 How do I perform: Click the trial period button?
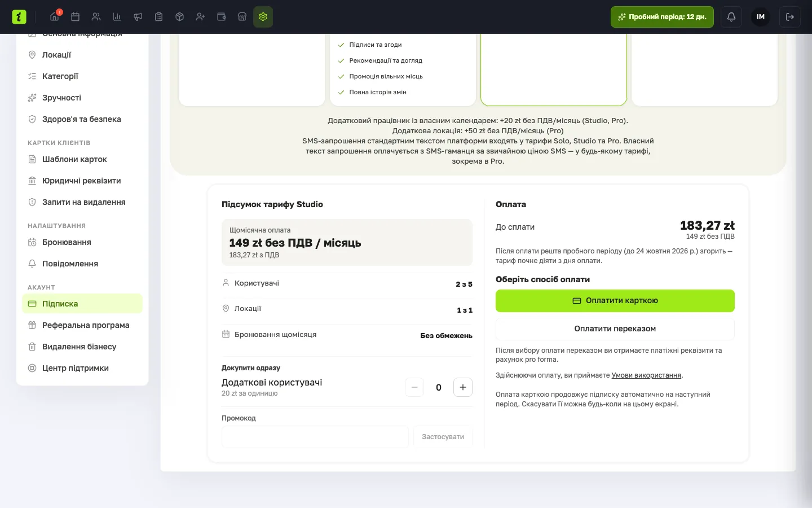click(662, 17)
